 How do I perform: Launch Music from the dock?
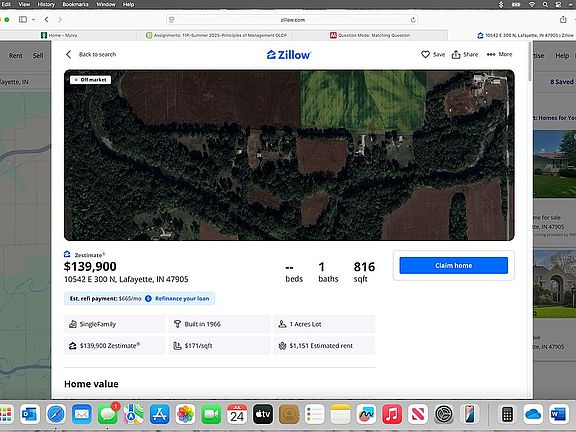392,414
